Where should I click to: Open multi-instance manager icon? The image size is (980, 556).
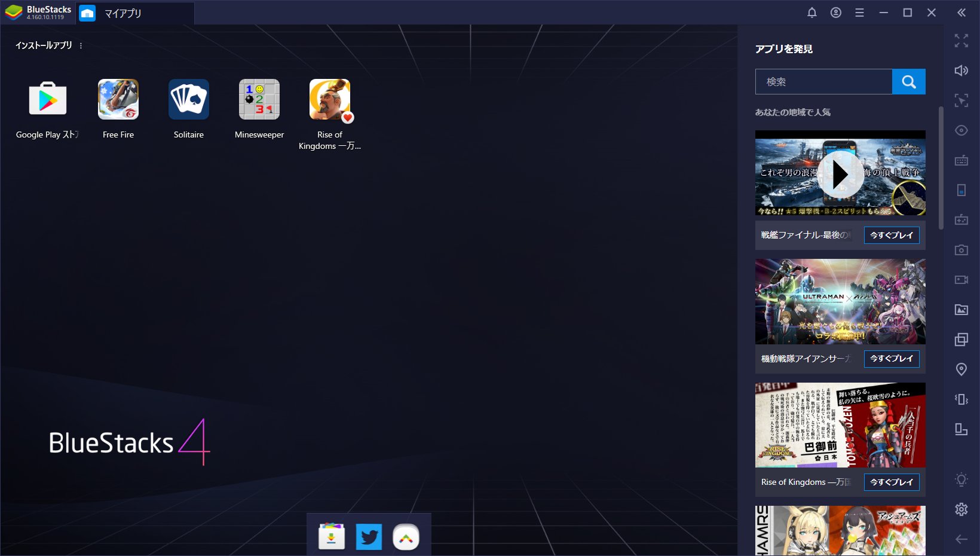pos(961,340)
